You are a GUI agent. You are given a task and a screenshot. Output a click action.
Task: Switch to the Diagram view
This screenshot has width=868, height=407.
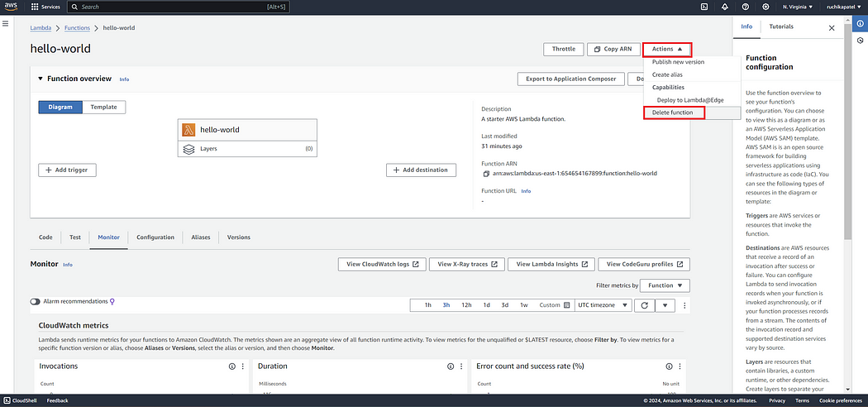[60, 107]
